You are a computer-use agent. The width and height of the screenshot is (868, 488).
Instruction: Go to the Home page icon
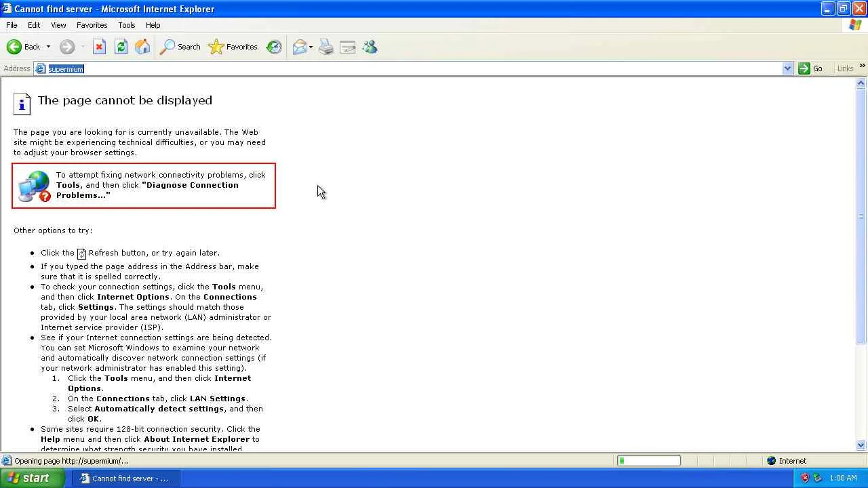(142, 47)
